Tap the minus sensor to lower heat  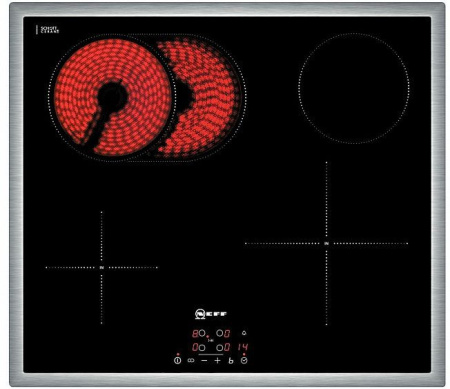(x=204, y=360)
